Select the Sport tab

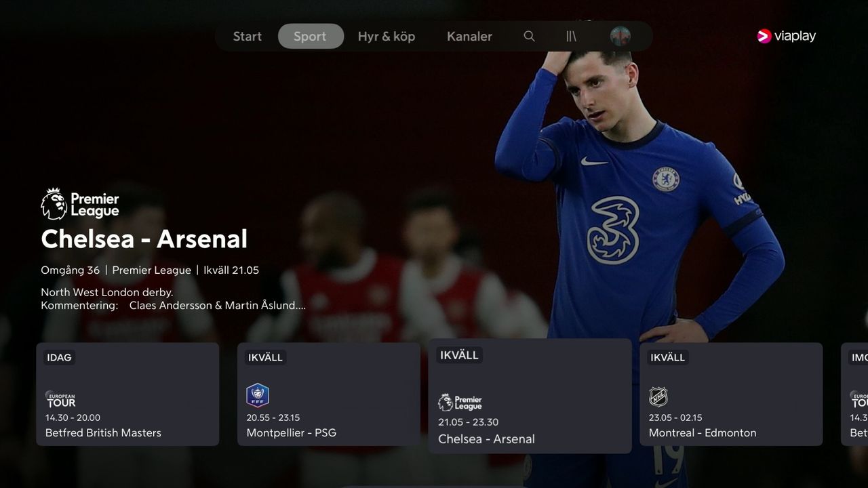pyautogui.click(x=311, y=37)
